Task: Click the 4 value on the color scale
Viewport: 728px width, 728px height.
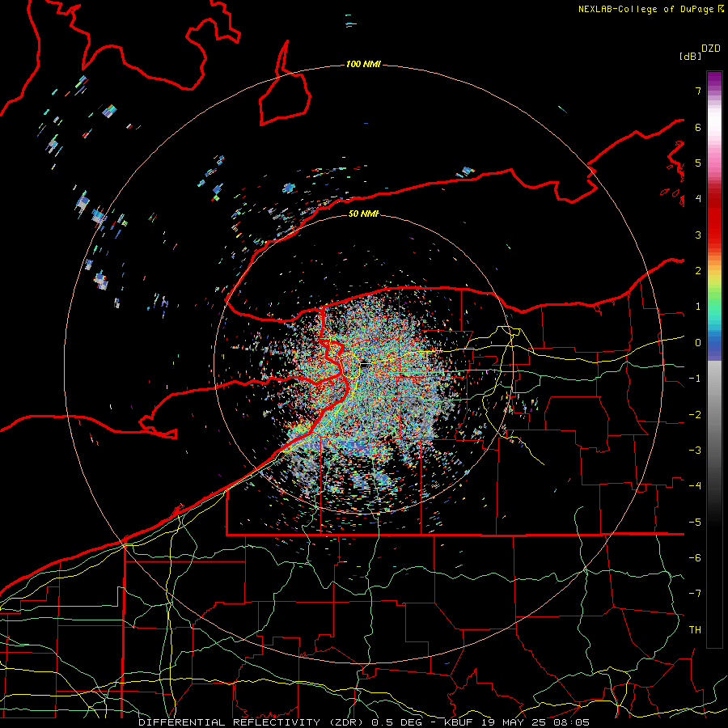Action: tap(698, 199)
